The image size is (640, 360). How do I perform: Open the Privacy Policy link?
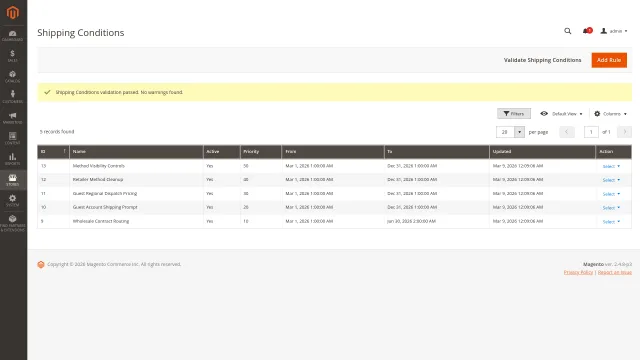pos(578,272)
